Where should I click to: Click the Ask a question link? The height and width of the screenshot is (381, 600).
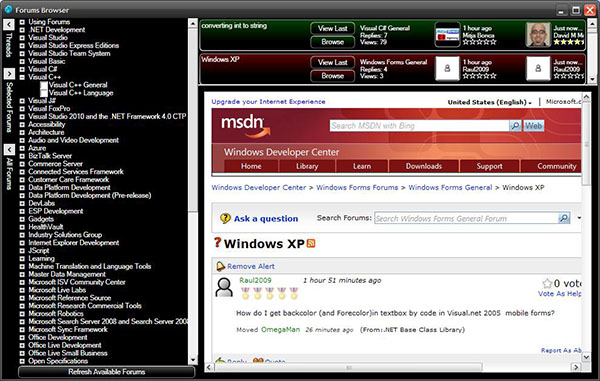pos(266,219)
